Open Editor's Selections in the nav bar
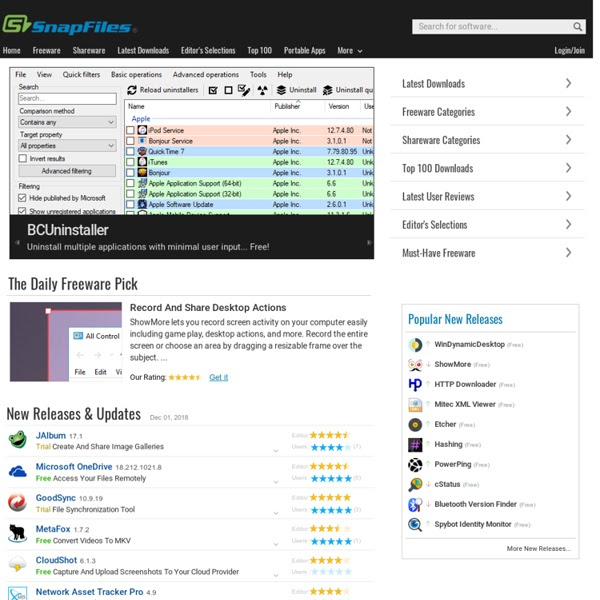 click(208, 51)
